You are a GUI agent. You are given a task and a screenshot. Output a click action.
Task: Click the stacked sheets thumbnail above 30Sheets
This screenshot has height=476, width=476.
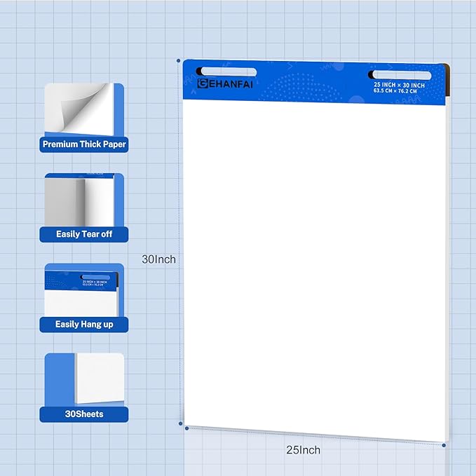(x=84, y=380)
